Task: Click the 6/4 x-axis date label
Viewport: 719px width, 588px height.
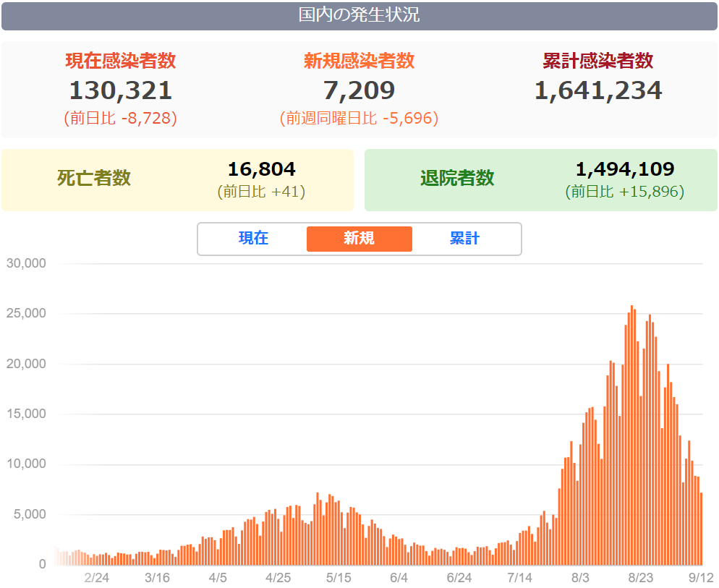Action: pos(399,577)
